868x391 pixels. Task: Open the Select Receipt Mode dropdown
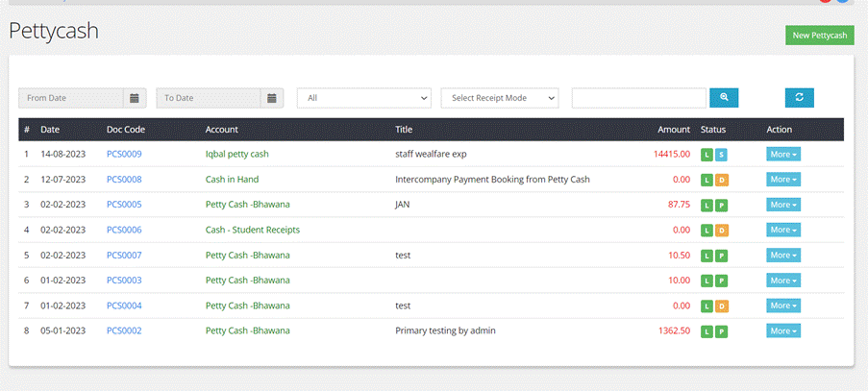[500, 98]
